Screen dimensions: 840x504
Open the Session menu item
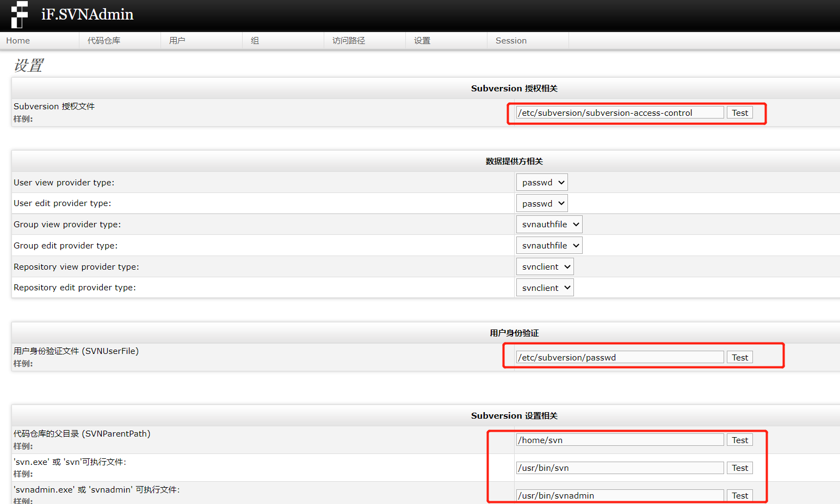point(511,41)
